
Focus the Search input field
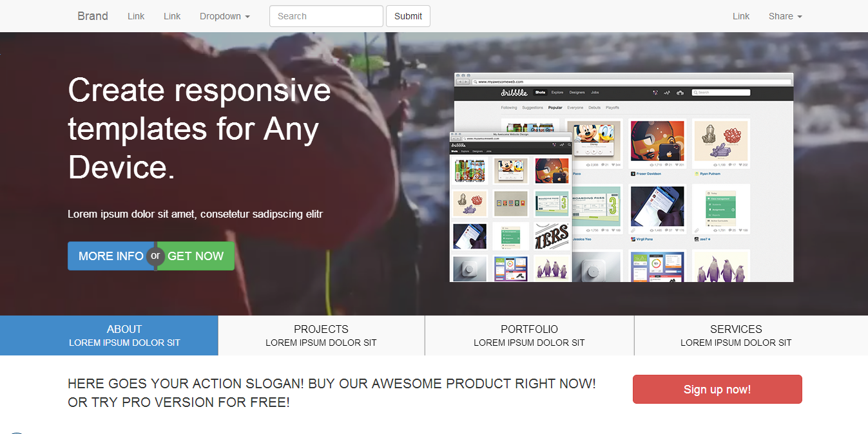[326, 16]
